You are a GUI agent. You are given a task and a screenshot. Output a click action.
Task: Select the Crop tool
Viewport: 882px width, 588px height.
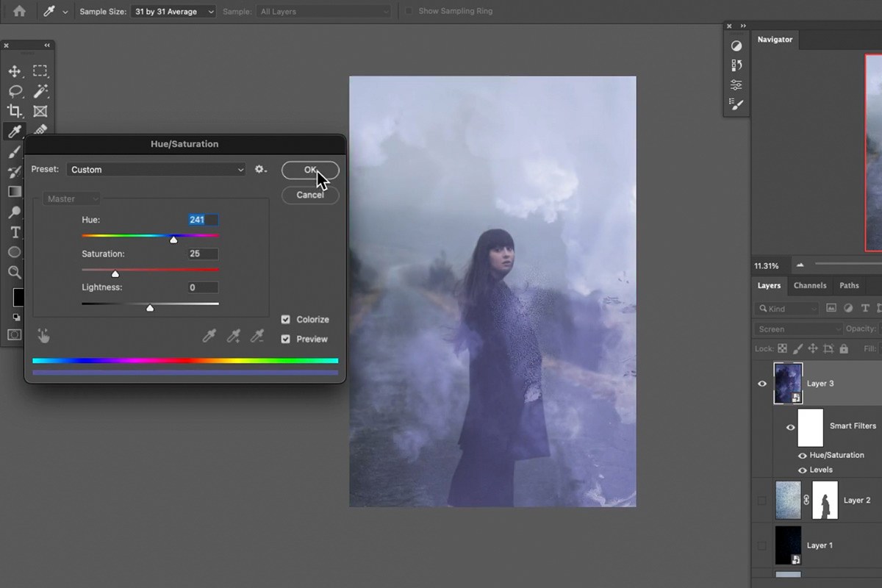tap(14, 111)
